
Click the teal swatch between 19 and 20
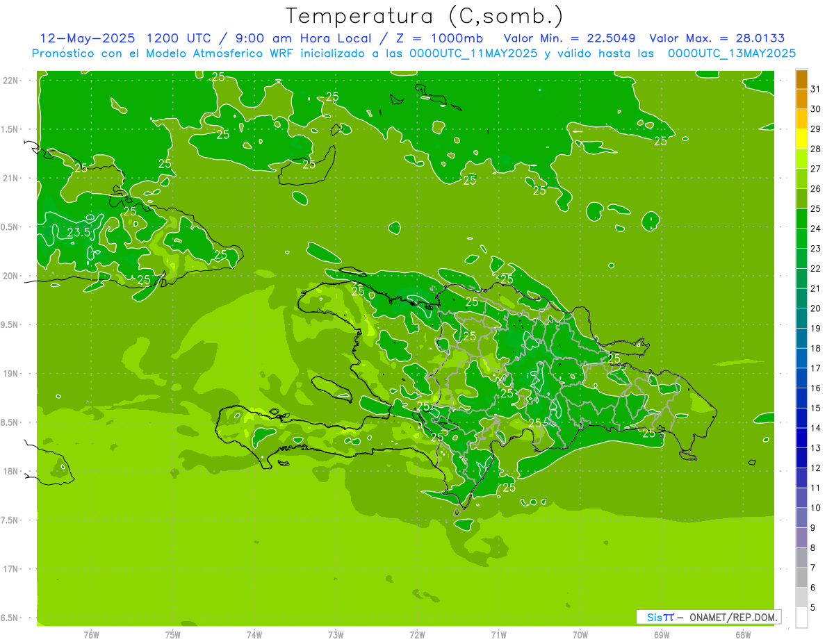click(x=801, y=318)
